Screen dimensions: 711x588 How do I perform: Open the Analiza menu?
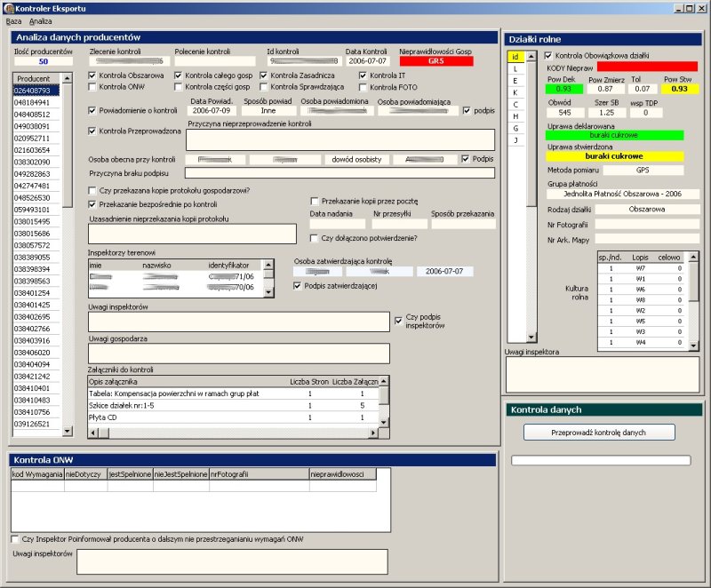(40, 21)
